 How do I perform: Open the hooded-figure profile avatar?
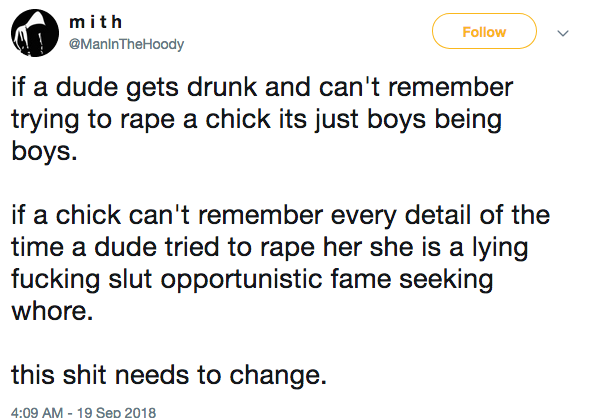[x=35, y=33]
